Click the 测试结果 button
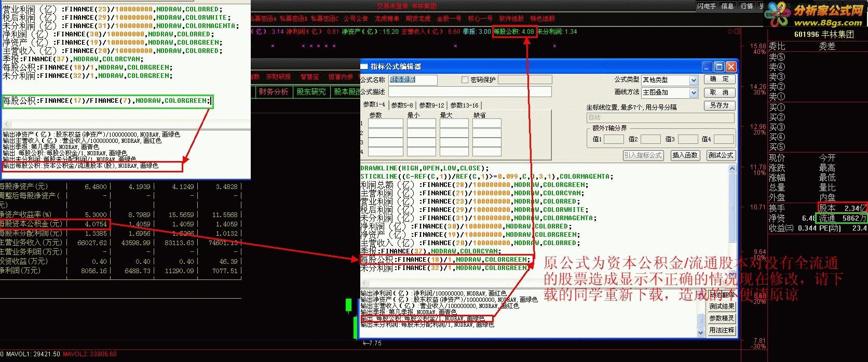Image resolution: width=868 pixels, height=362 pixels. coord(722,306)
